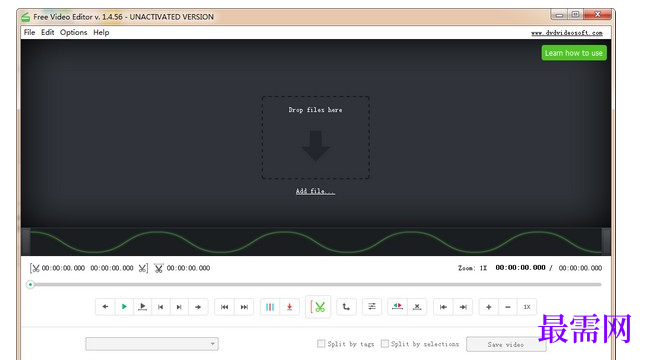This screenshot has width=650, height=360.
Task: Open the File menu
Action: pyautogui.click(x=29, y=32)
